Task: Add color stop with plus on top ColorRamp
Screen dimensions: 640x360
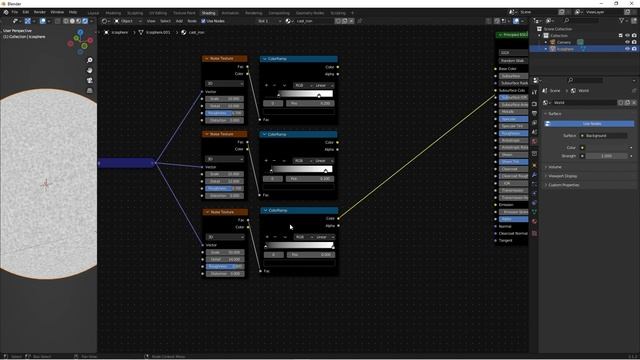Action: [x=267, y=85]
